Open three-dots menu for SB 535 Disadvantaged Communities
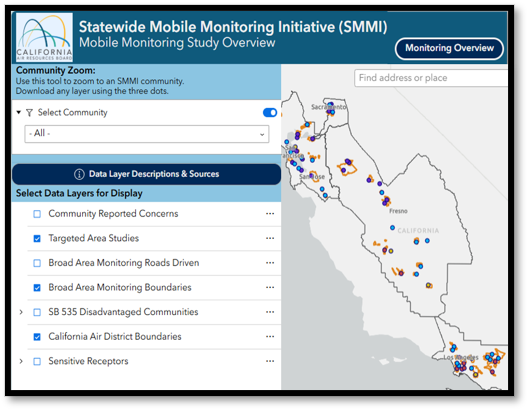Image resolution: width=527 pixels, height=409 pixels. tap(270, 312)
